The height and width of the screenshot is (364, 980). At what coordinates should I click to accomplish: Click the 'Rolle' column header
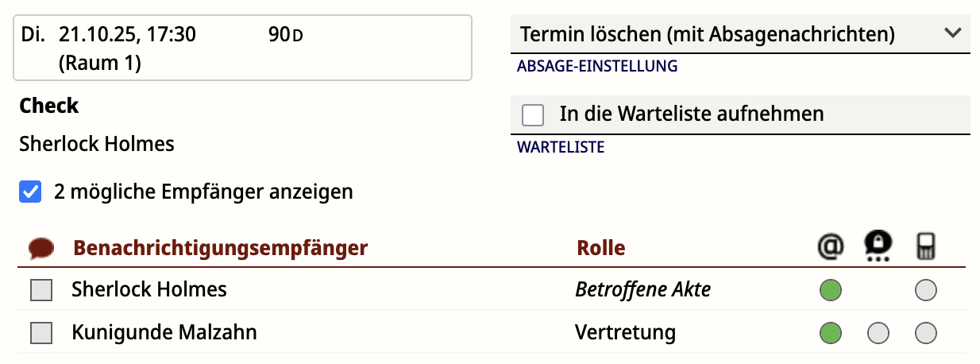click(600, 248)
